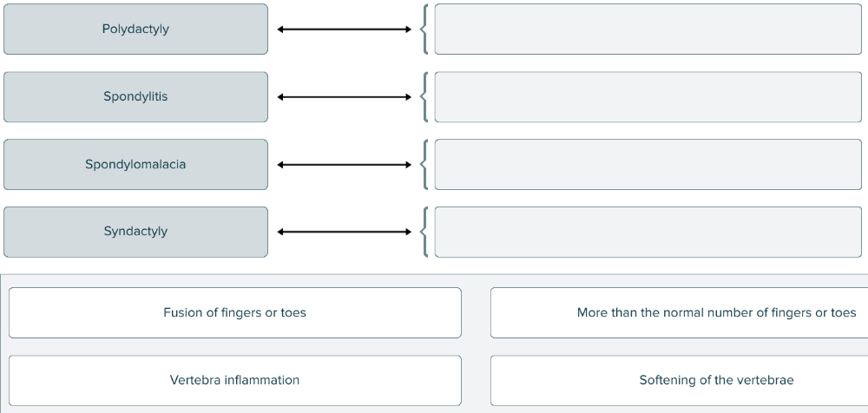Click the Spondylitis term box
The height and width of the screenshot is (413, 868).
(x=135, y=97)
